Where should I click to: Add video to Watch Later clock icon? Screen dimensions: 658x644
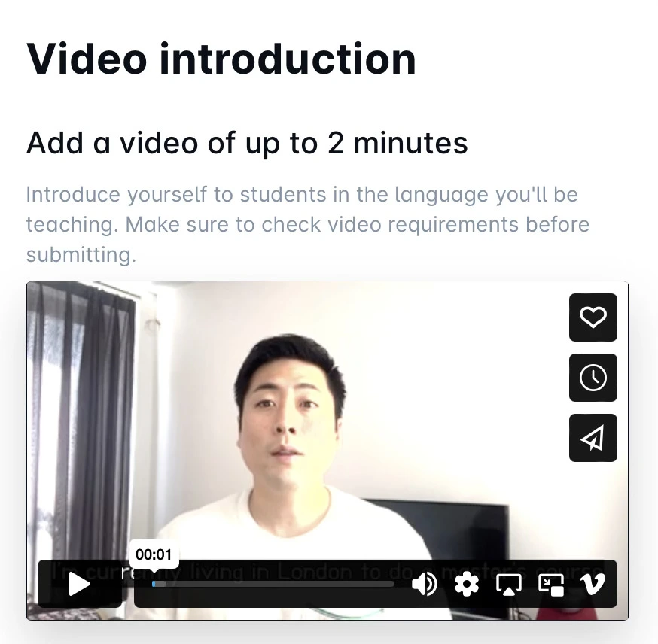coord(593,378)
